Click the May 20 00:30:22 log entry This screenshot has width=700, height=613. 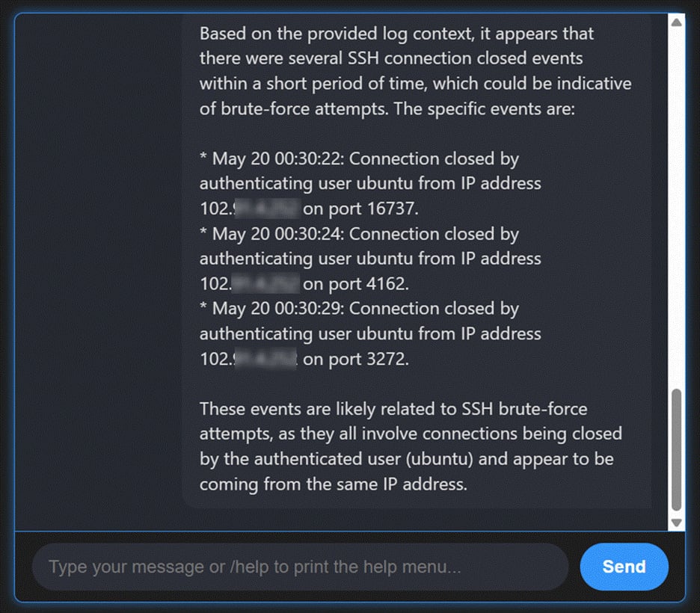359,158
